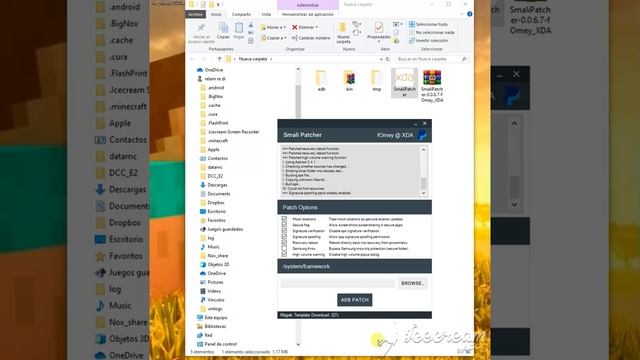Click Invertir selección

428,41
